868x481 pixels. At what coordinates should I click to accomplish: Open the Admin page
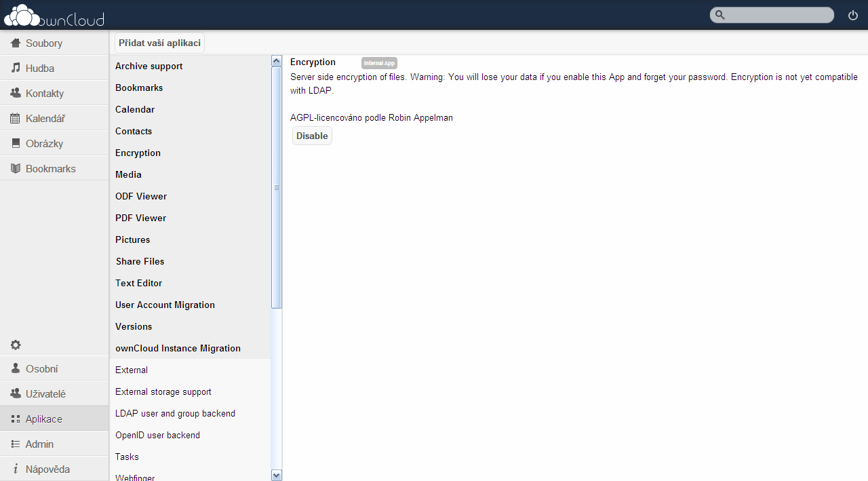[x=54, y=444]
